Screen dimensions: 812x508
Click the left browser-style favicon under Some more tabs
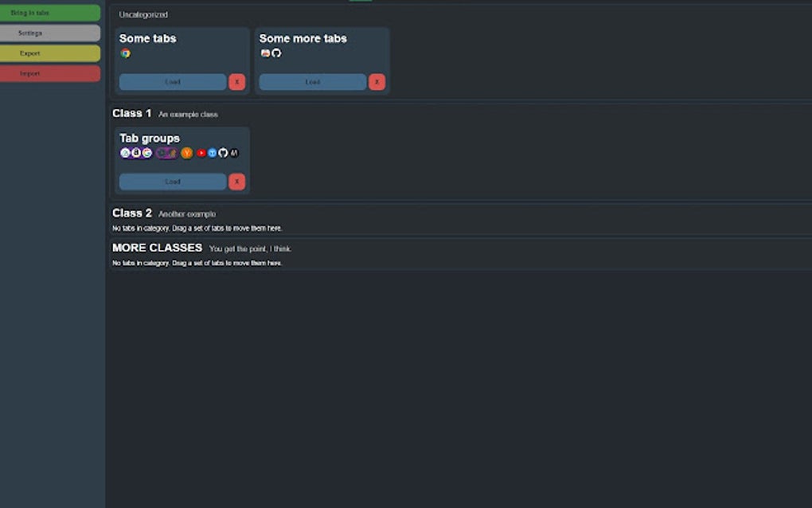click(265, 53)
